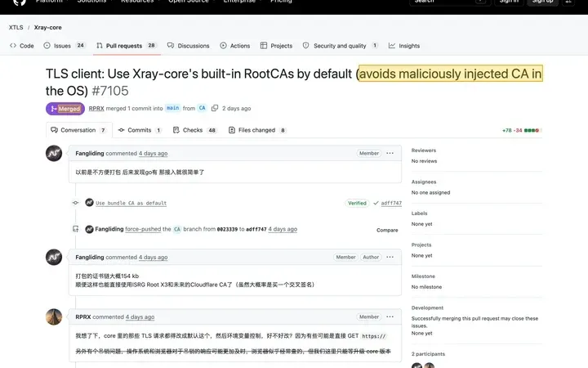Click the force-pushed link
This screenshot has height=368, width=588.
(x=143, y=229)
